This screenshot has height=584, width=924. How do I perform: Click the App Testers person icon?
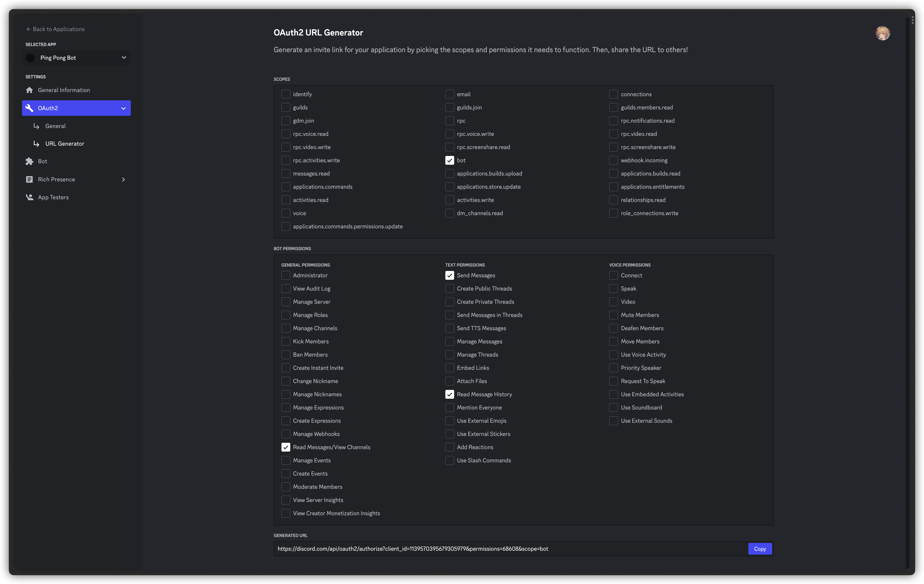[x=29, y=197]
